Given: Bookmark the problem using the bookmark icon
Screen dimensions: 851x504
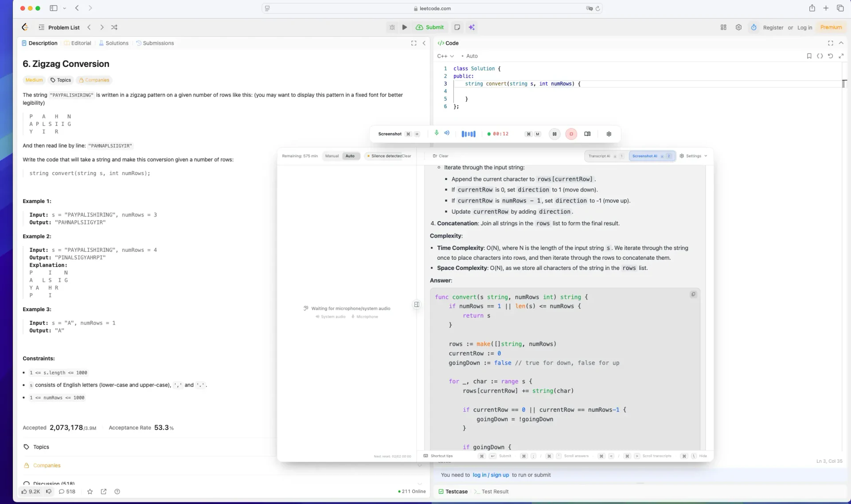Looking at the screenshot, I should coord(809,56).
